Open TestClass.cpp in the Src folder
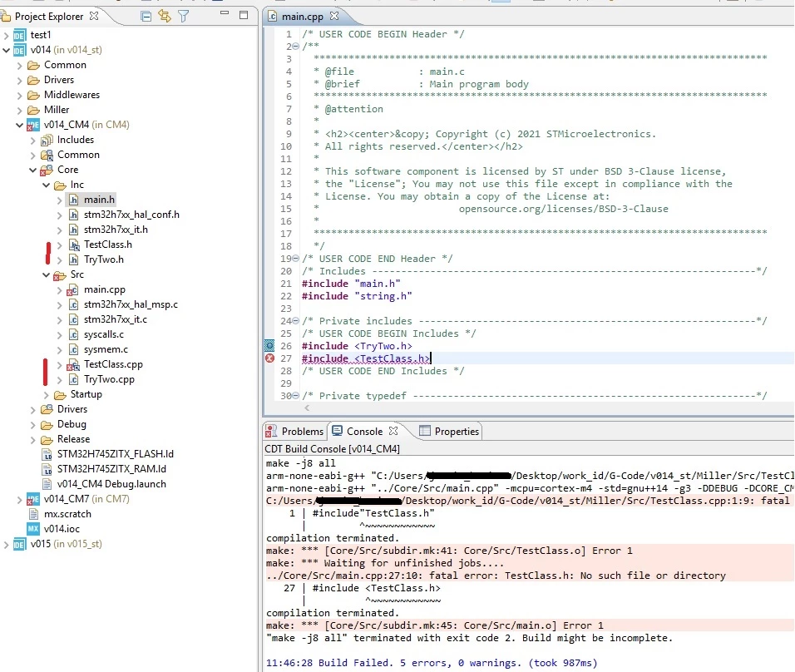 113,364
